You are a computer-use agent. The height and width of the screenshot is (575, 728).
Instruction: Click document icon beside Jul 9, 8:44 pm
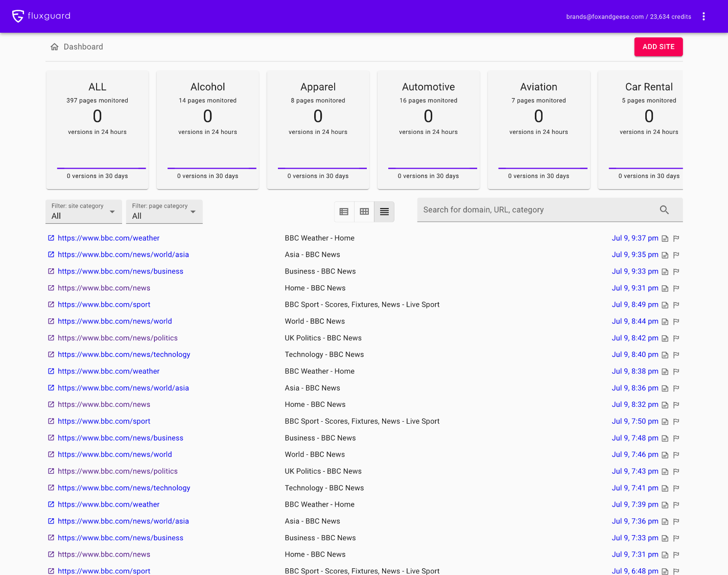665,322
